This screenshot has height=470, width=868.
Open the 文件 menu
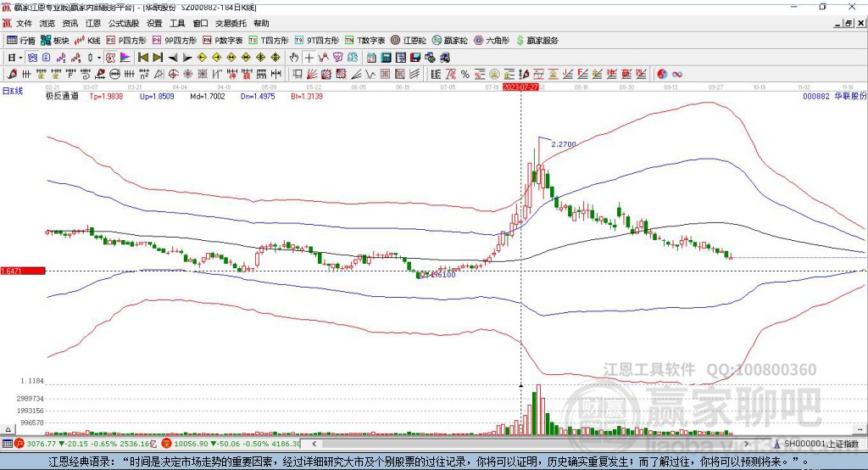pos(24,23)
